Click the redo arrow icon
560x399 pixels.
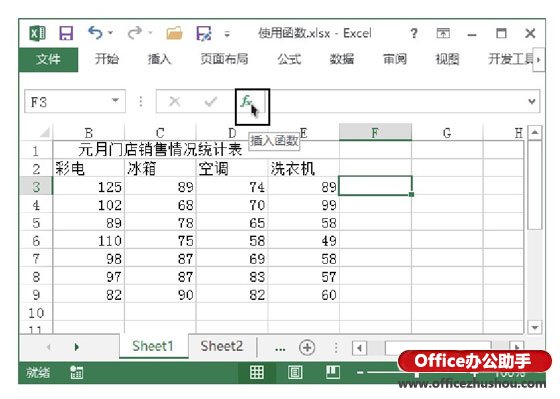(x=135, y=33)
